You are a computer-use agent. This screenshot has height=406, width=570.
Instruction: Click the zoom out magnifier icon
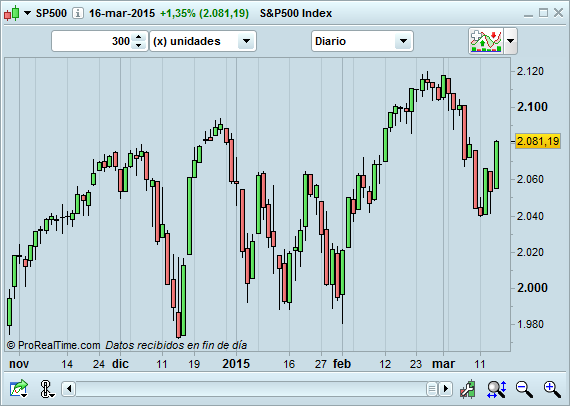(524, 389)
